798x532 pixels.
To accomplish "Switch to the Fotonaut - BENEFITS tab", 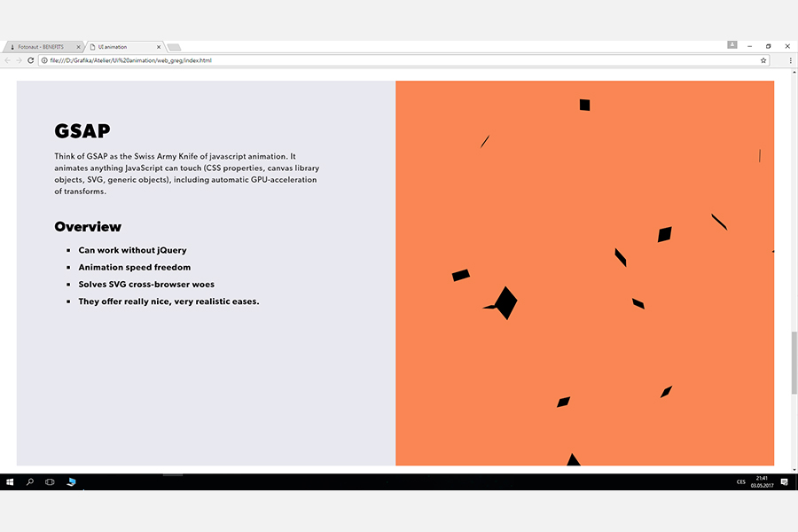I will tap(41, 47).
